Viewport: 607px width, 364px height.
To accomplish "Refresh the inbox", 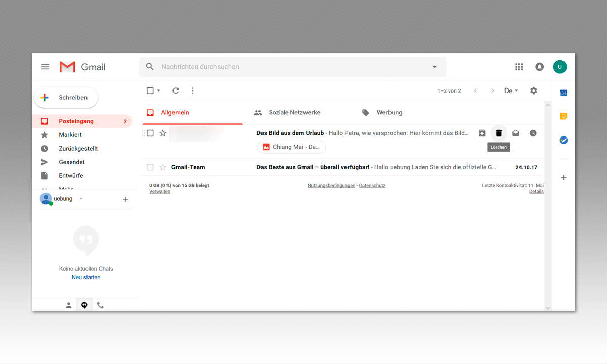I will 176,90.
